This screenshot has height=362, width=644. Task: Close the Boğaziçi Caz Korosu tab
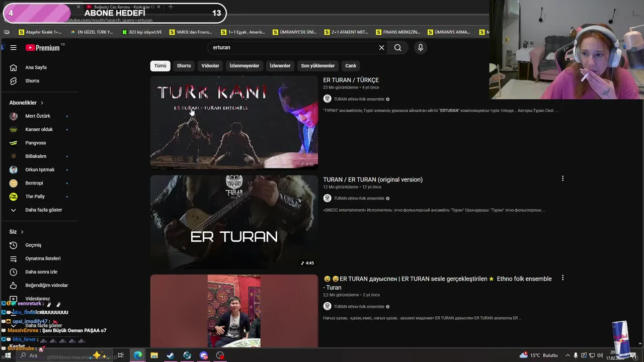(x=158, y=7)
